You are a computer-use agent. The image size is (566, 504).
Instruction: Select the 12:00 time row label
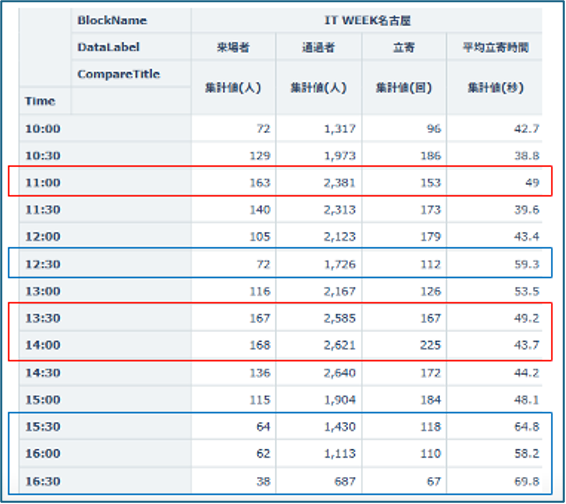[x=43, y=237]
